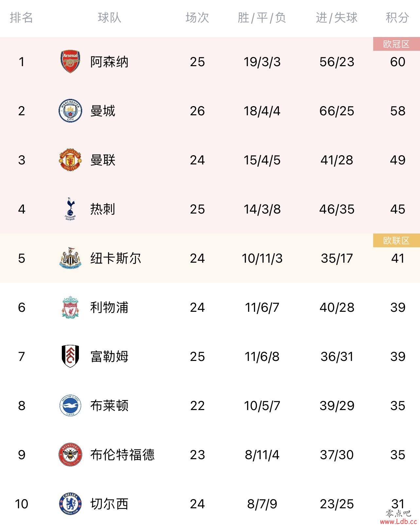Open the Chelsea club crest

click(x=70, y=504)
